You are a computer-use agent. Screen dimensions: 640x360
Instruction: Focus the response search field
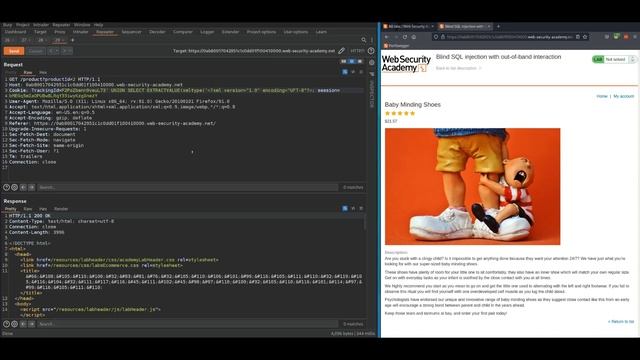[187, 324]
